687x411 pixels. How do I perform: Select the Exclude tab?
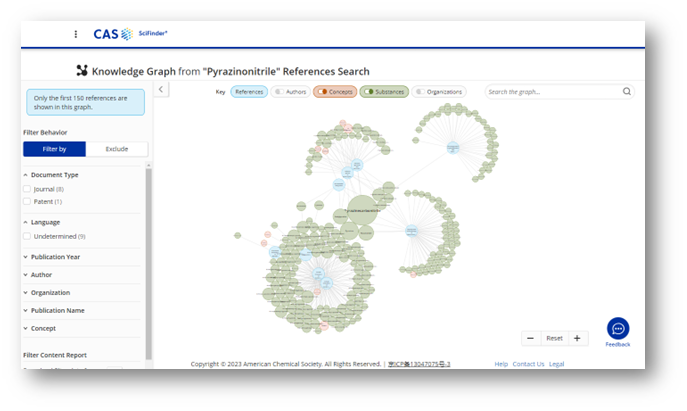point(117,149)
